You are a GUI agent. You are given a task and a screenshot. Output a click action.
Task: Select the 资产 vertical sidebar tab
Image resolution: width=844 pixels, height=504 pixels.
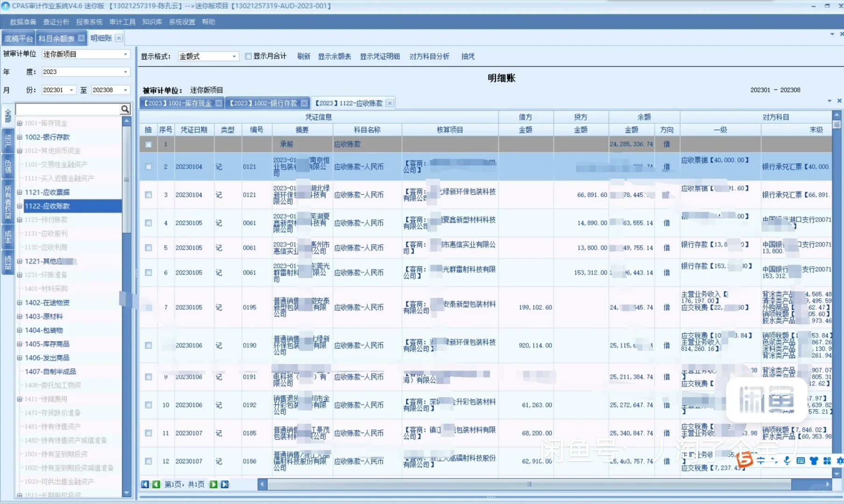pos(7,140)
